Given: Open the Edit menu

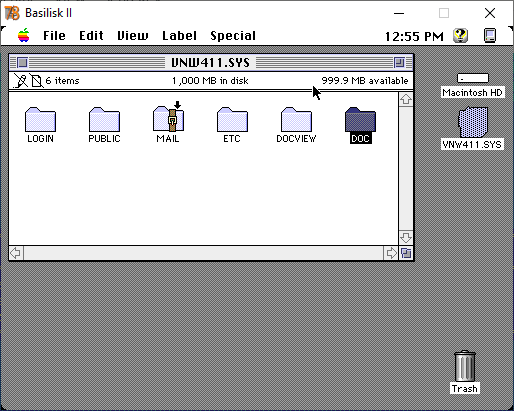Looking at the screenshot, I should pos(91,36).
